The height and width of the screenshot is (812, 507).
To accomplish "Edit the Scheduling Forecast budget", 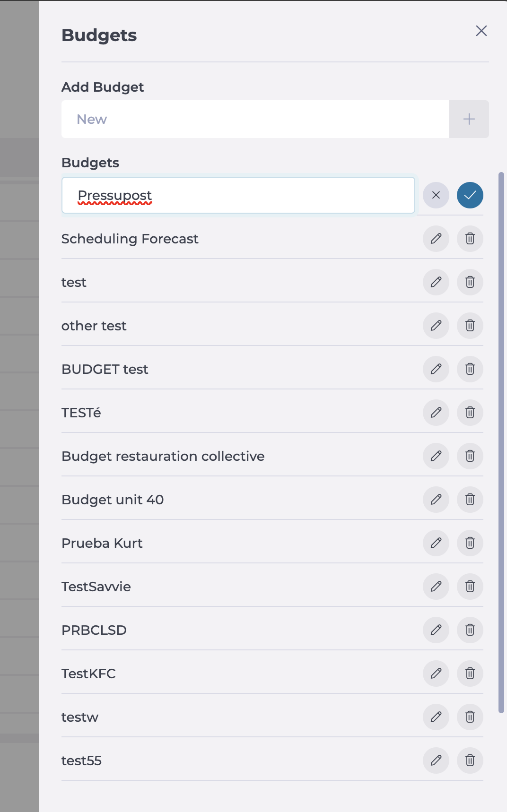I will point(436,239).
